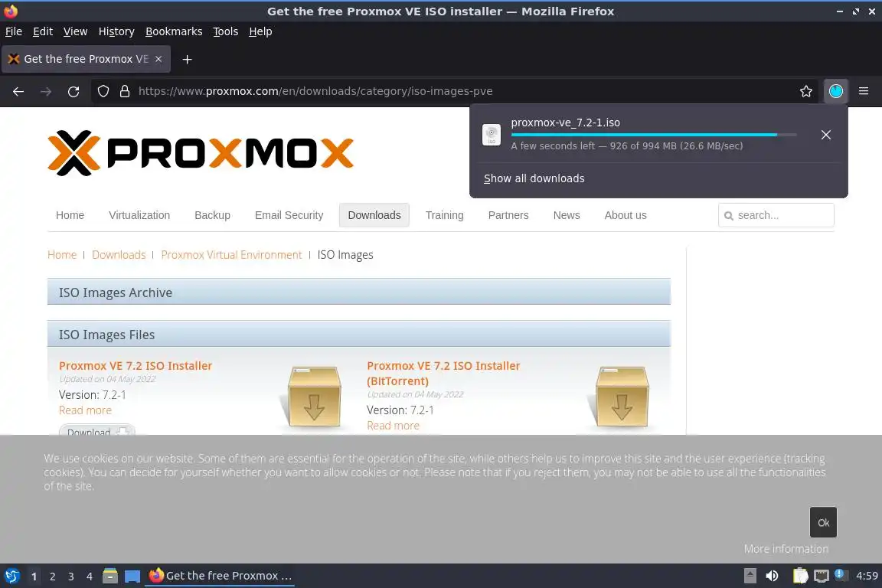Click the ISO file icon in downloads panel
The width and height of the screenshot is (882, 588).
(492, 135)
